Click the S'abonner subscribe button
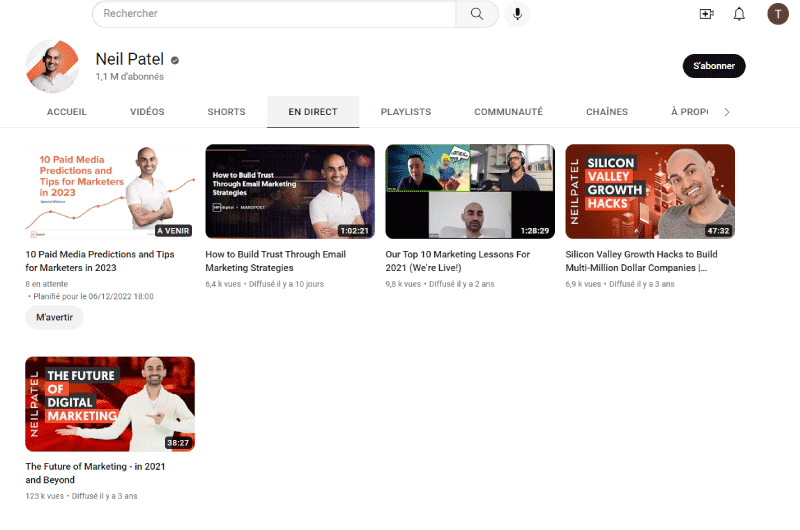 pyautogui.click(x=714, y=66)
